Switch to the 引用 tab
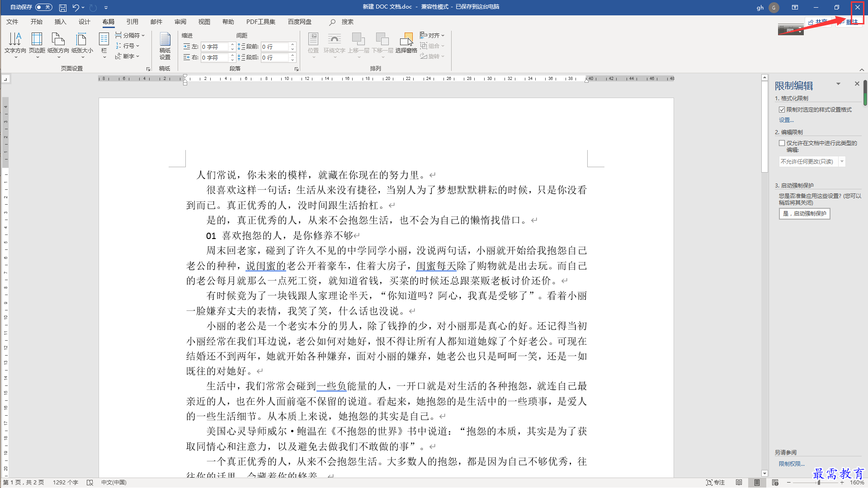 point(132,22)
